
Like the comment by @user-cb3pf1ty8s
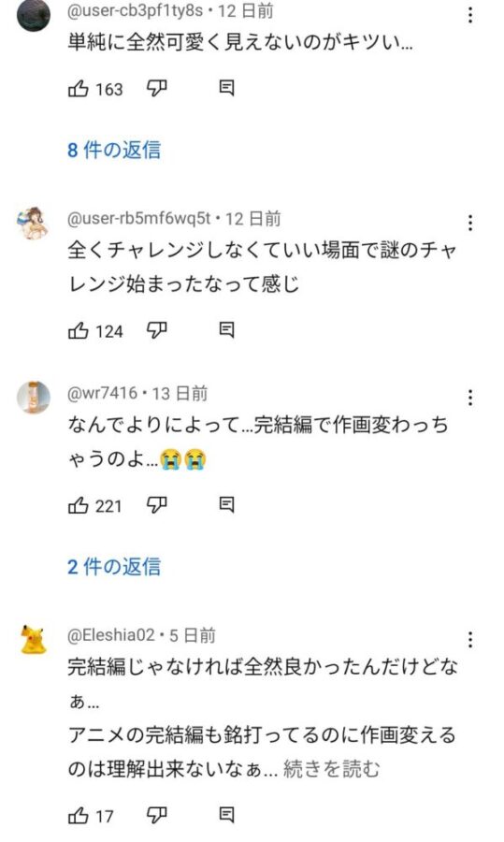79,88
